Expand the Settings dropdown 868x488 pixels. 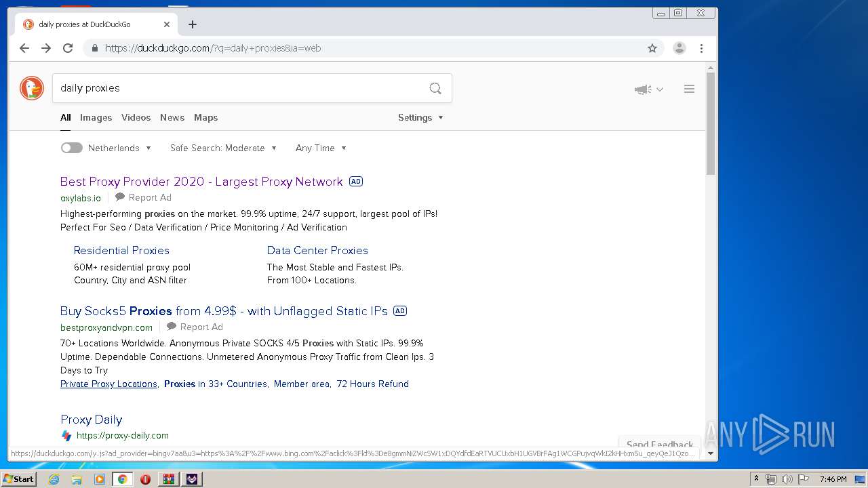point(420,117)
